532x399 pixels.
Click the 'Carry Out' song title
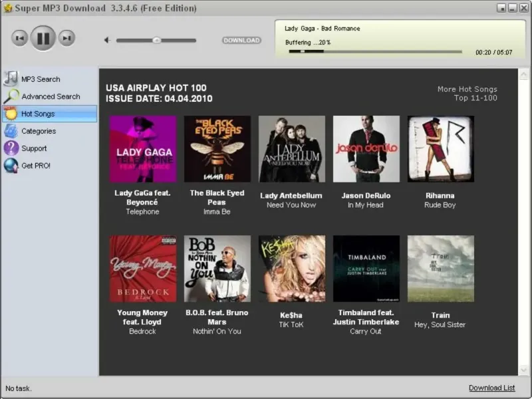(365, 331)
